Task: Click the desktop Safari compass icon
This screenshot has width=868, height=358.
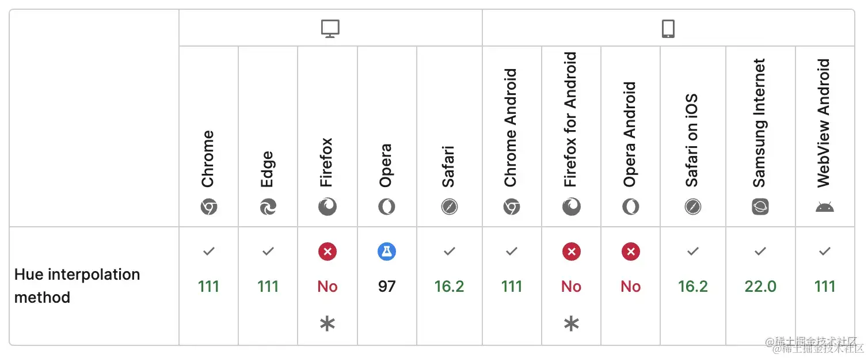Action: [450, 207]
